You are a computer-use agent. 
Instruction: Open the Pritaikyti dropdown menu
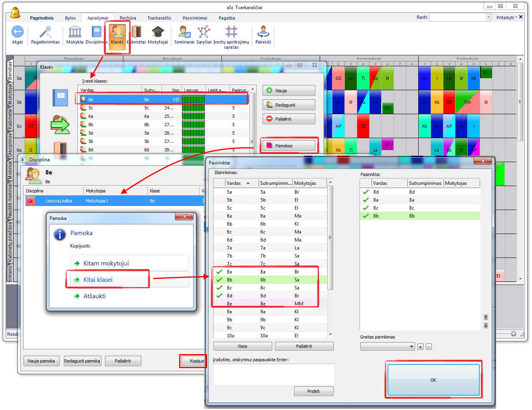(506, 18)
